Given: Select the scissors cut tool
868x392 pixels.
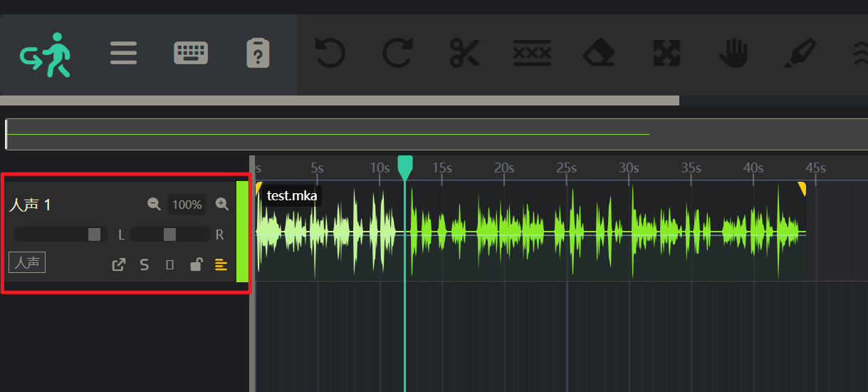Looking at the screenshot, I should tap(465, 53).
